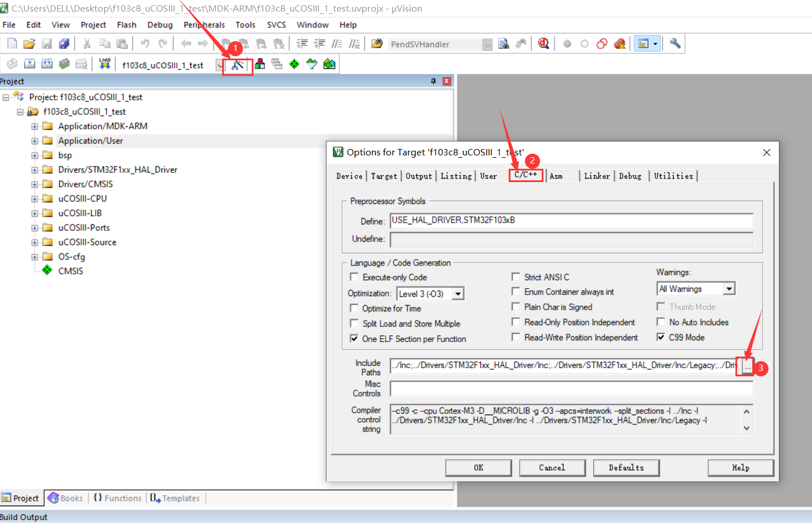Open the PendSVHandler find combo dropdown
Viewport: 812px width, 523px height.
coord(487,45)
